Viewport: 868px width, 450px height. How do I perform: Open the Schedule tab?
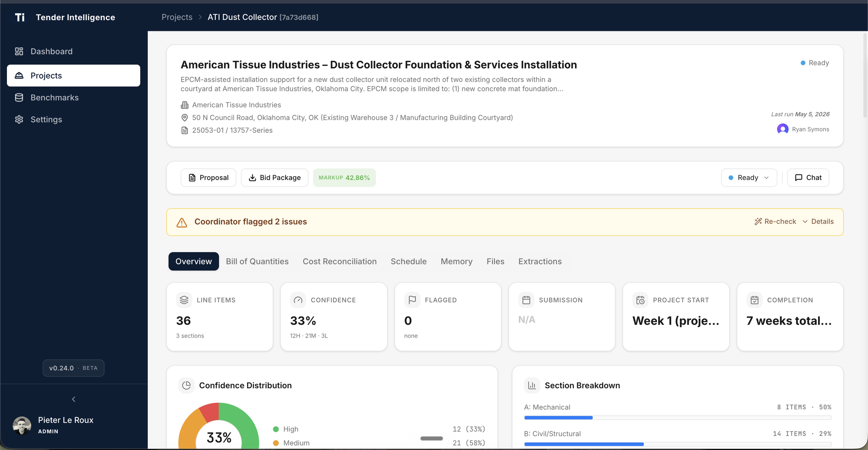coord(409,261)
